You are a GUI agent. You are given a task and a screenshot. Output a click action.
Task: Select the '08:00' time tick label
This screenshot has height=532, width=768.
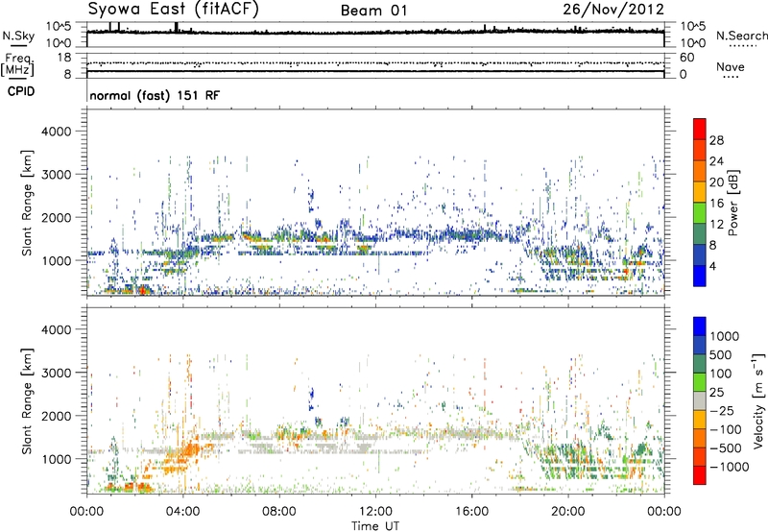coord(279,512)
